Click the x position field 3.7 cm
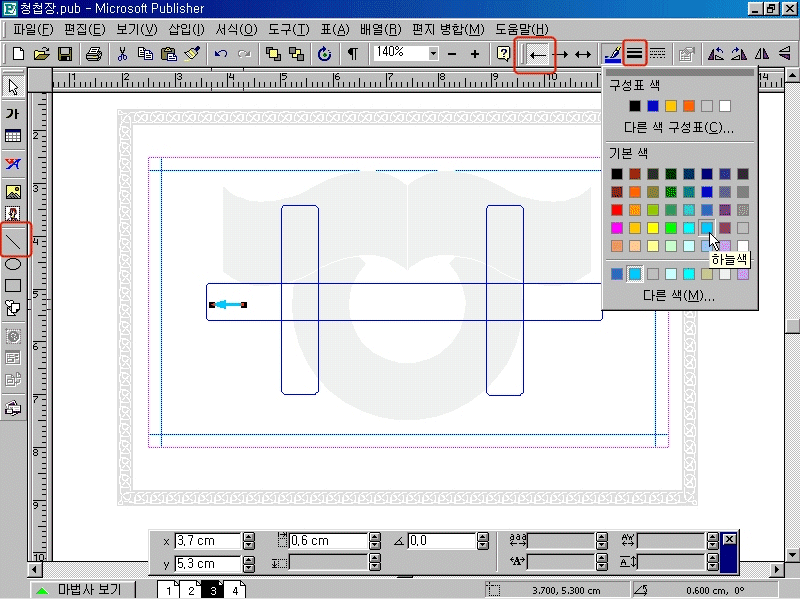Viewport: 800px width, 600px height. 207,541
